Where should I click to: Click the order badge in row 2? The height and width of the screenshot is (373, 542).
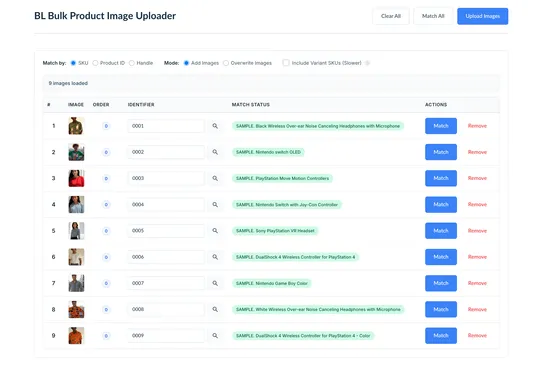click(106, 152)
